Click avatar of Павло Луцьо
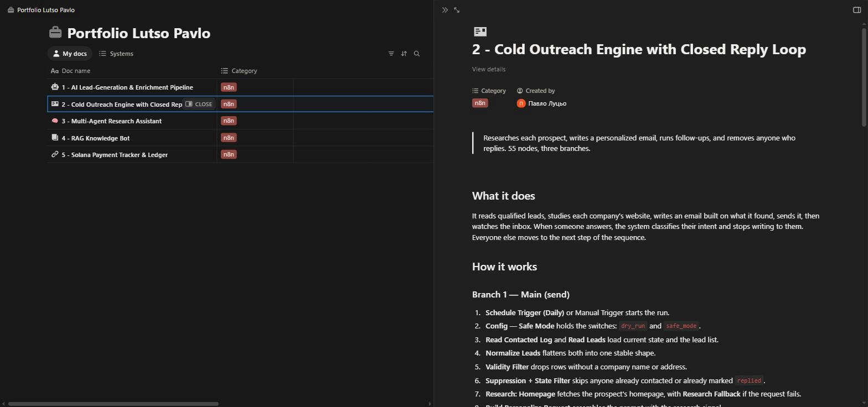The height and width of the screenshot is (407, 868). click(x=521, y=103)
